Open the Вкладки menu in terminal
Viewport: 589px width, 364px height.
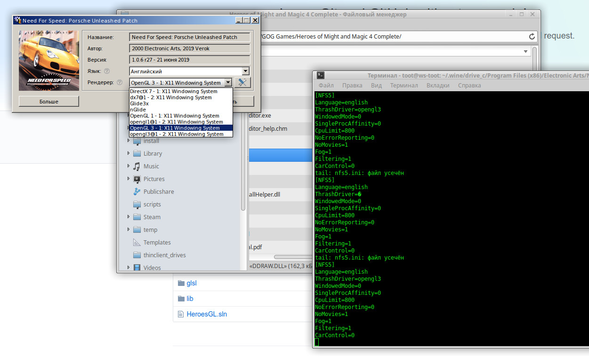[437, 86]
